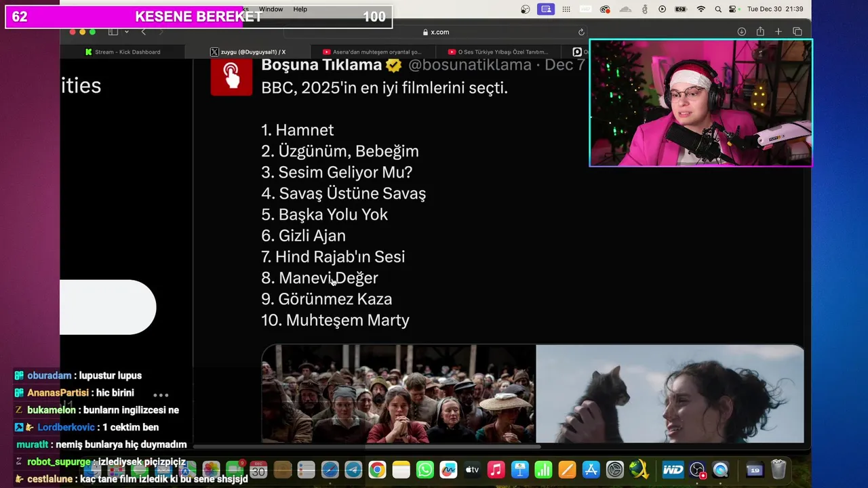Open Control Center in menu bar

pos(732,9)
